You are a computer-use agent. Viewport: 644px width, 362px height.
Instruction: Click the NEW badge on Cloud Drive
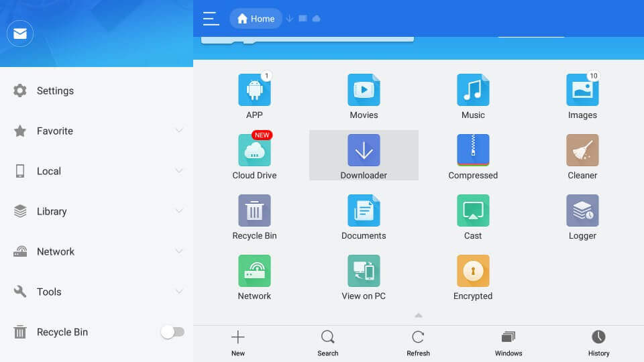[262, 135]
